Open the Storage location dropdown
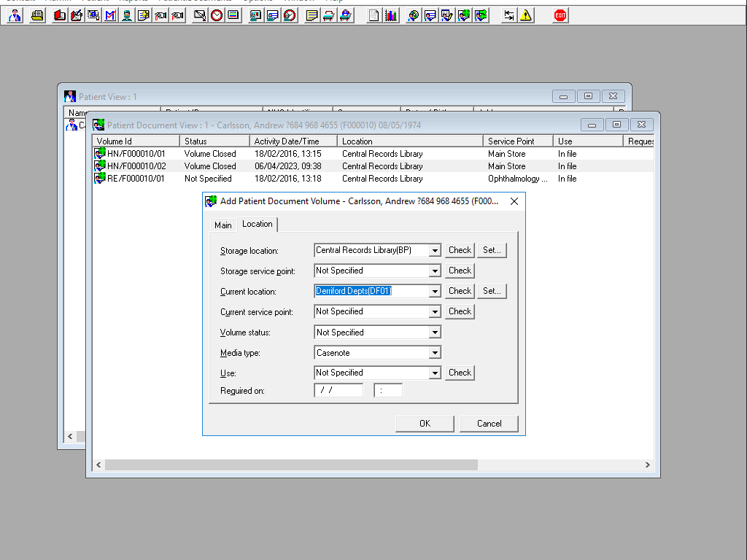747x560 pixels. pos(435,251)
